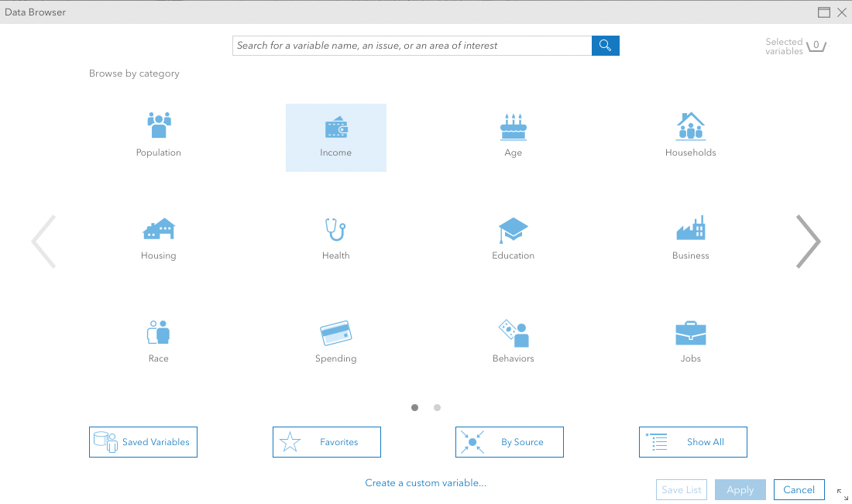Go to previous category page arrow
The width and height of the screenshot is (852, 504).
[43, 242]
